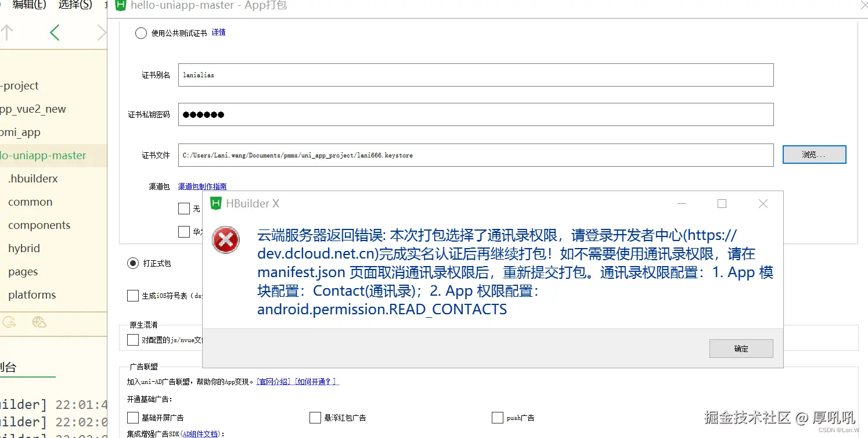
Task: Click 确定 to dismiss the error
Action: [x=741, y=349]
